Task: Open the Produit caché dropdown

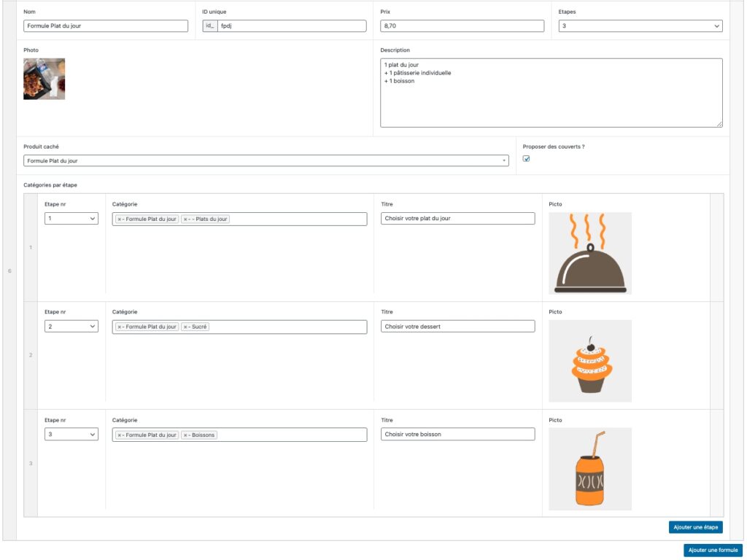Action: pyautogui.click(x=266, y=160)
